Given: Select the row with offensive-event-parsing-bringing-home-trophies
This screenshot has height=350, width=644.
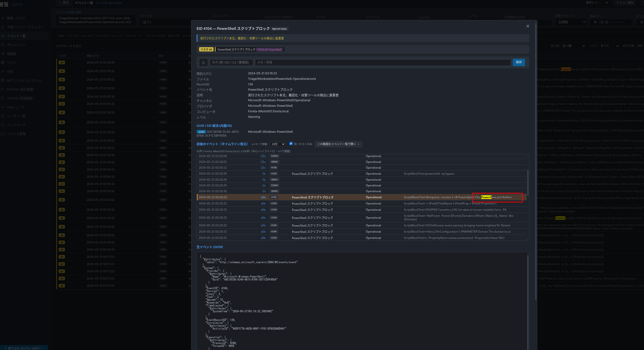Looking at the screenshot, I should click(362, 225).
